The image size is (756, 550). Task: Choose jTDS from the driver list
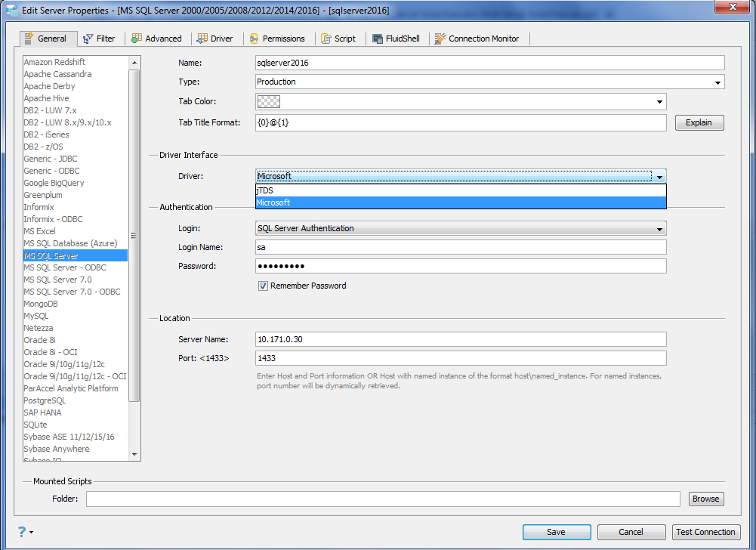click(461, 190)
